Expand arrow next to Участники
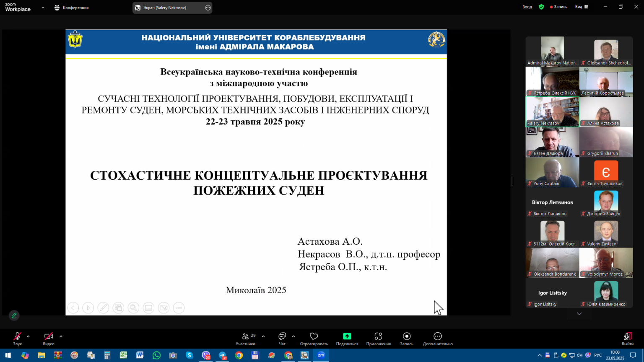 point(263,336)
